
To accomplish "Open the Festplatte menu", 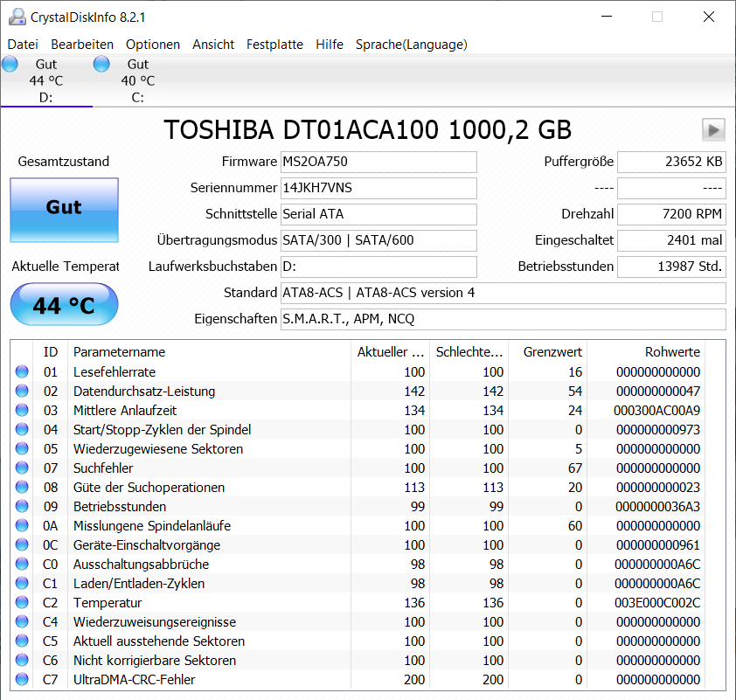I will 274,45.
